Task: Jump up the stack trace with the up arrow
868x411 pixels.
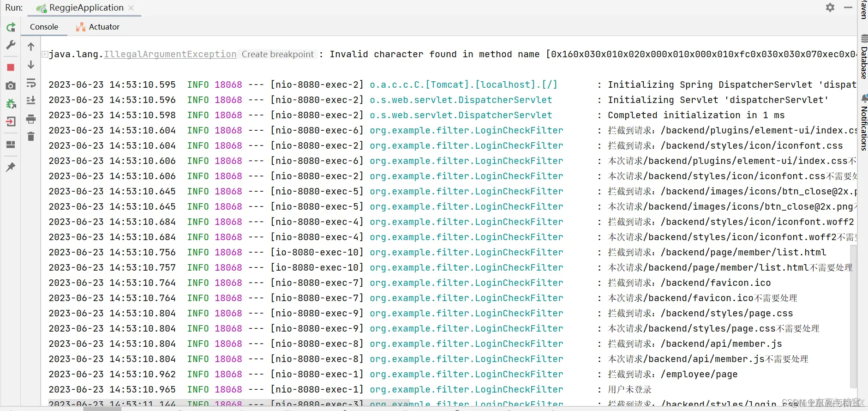Action: (x=31, y=47)
